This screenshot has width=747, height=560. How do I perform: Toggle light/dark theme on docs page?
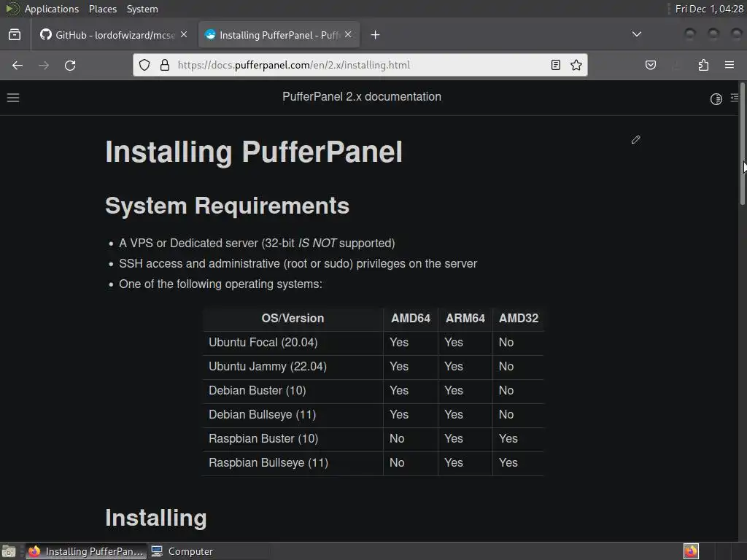click(x=716, y=99)
